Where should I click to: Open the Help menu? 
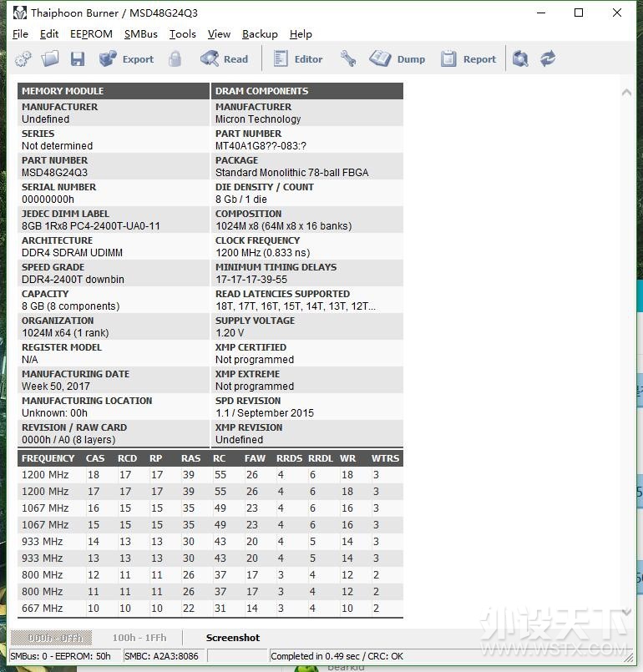pos(301,34)
